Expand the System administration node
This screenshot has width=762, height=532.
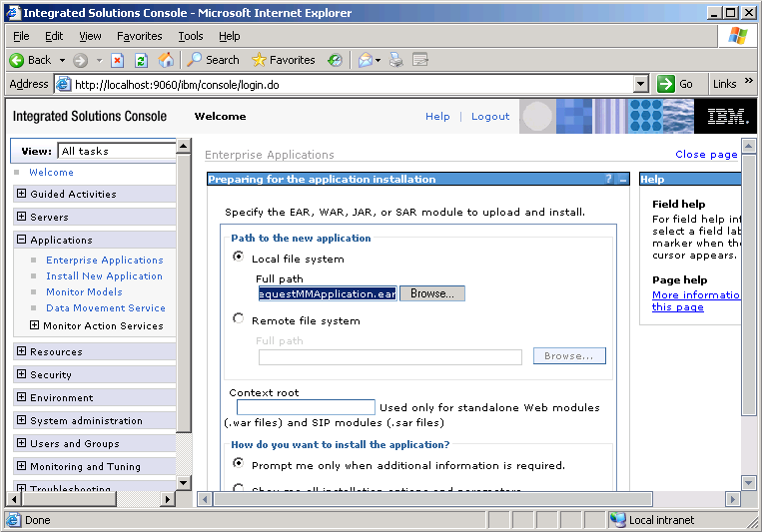pos(21,420)
